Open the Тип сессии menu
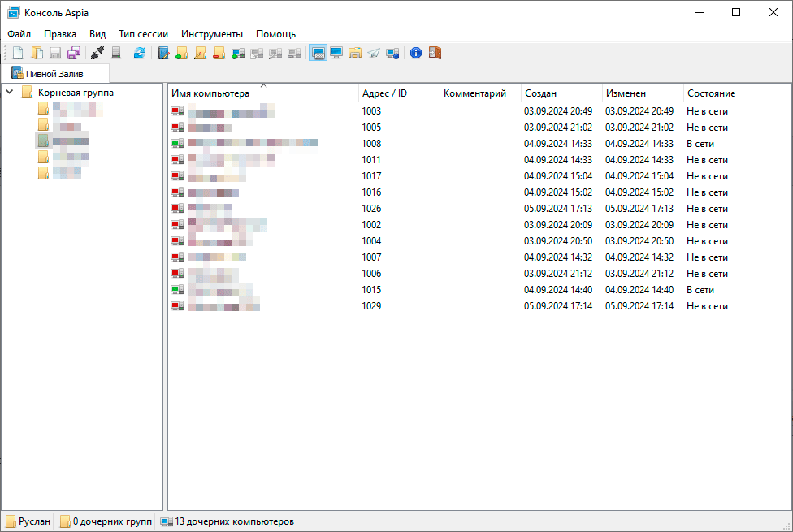The width and height of the screenshot is (793, 532). coord(143,34)
